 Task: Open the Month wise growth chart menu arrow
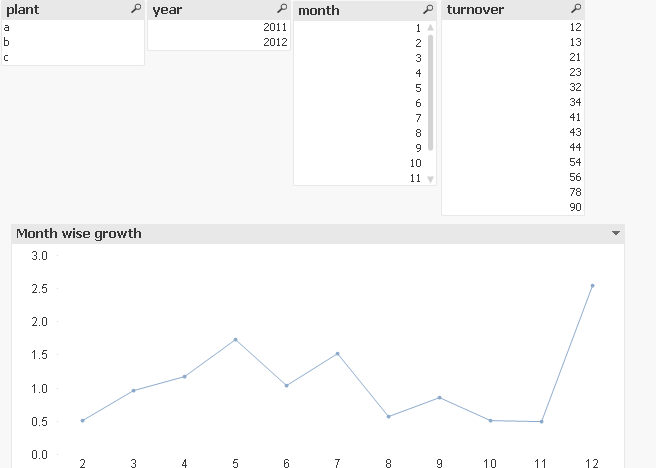(615, 233)
